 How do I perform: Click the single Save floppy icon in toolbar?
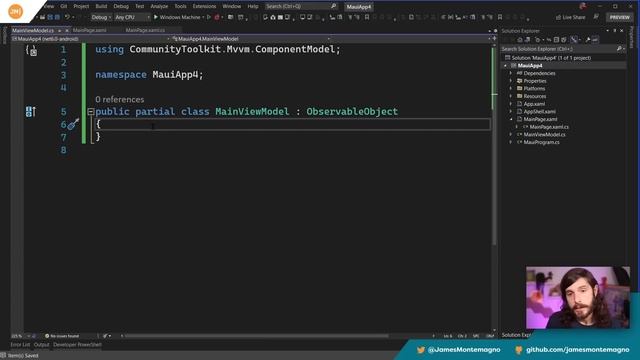50,17
